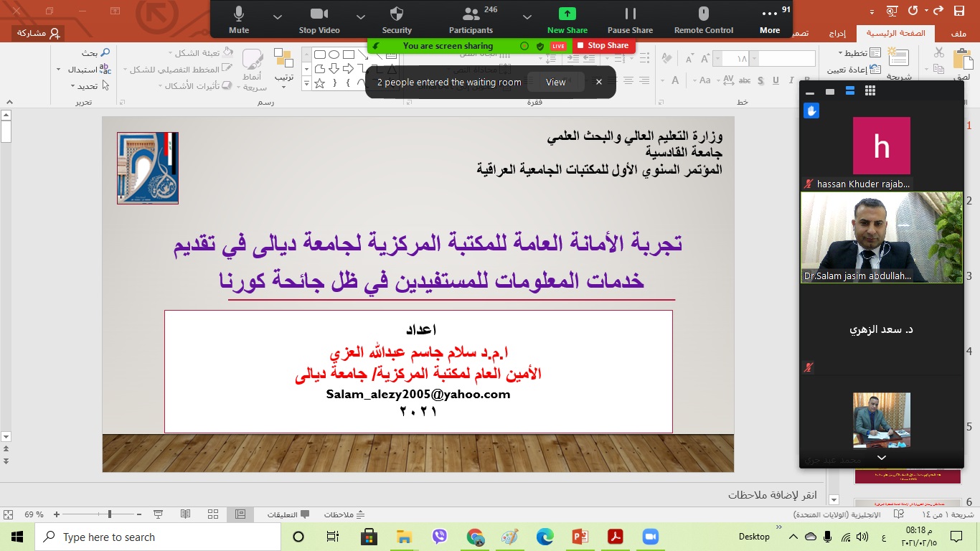
Task: Pick the down arrow shape in the gallery
Action: pyautogui.click(x=334, y=69)
